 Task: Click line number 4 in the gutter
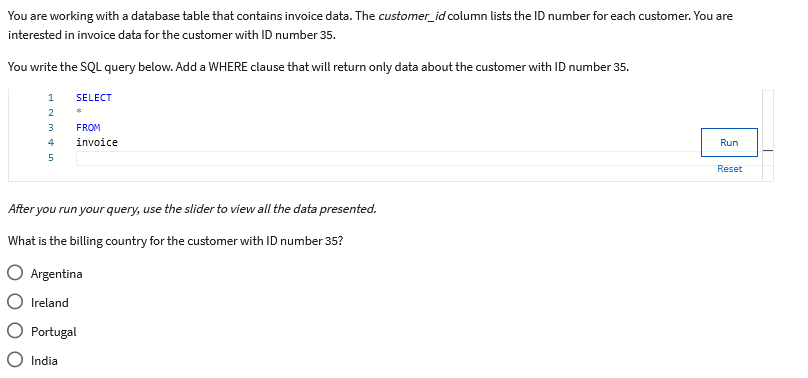click(50, 142)
